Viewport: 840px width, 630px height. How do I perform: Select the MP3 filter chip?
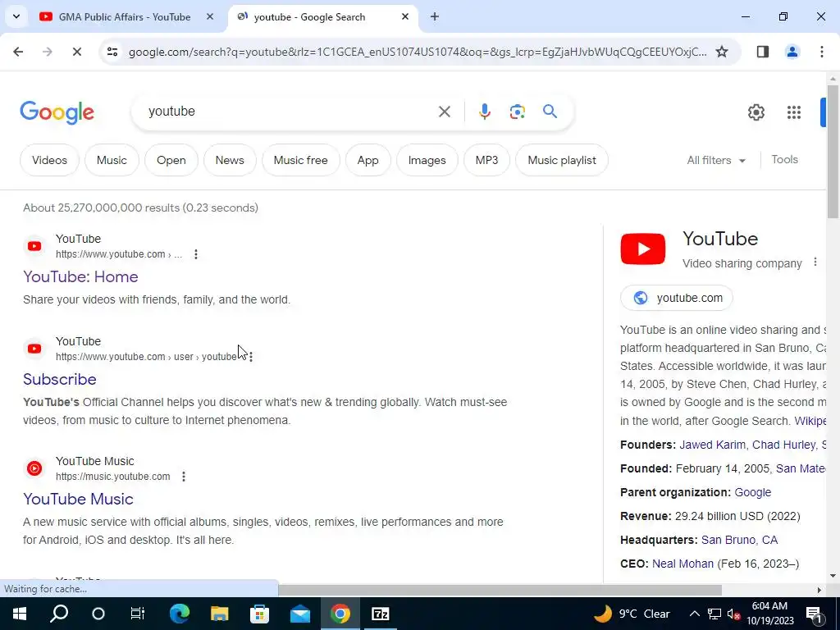[486, 160]
